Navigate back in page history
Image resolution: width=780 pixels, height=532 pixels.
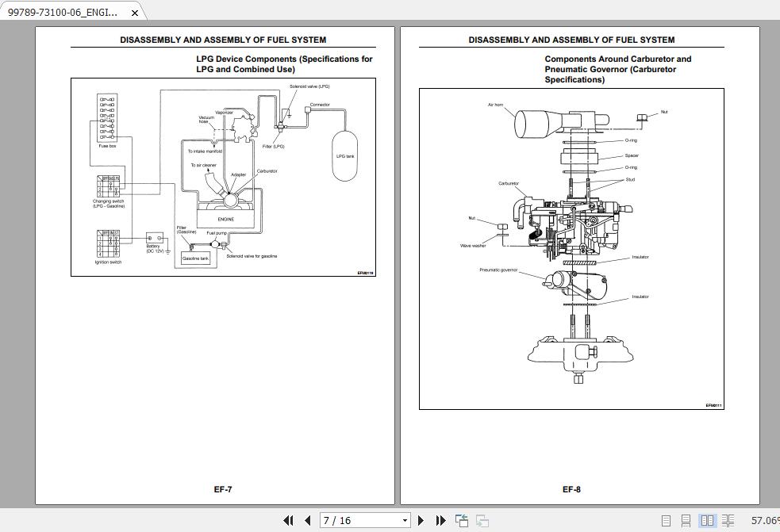[x=461, y=519]
